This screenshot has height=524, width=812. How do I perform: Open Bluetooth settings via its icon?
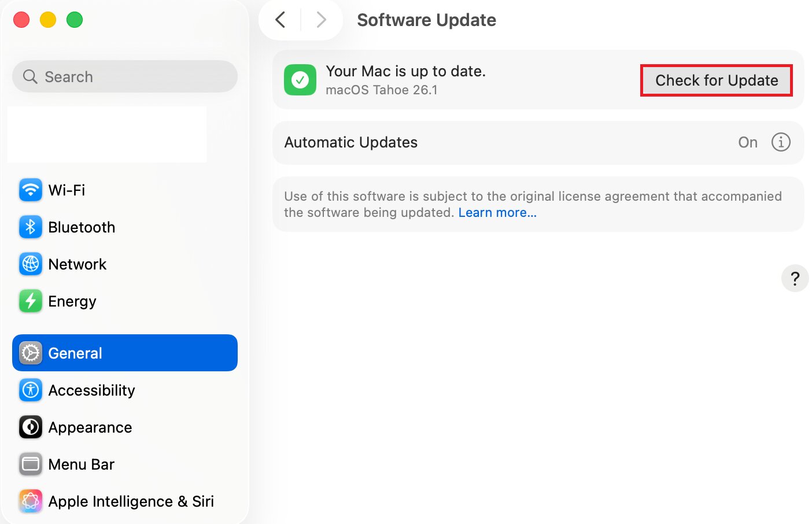30,227
